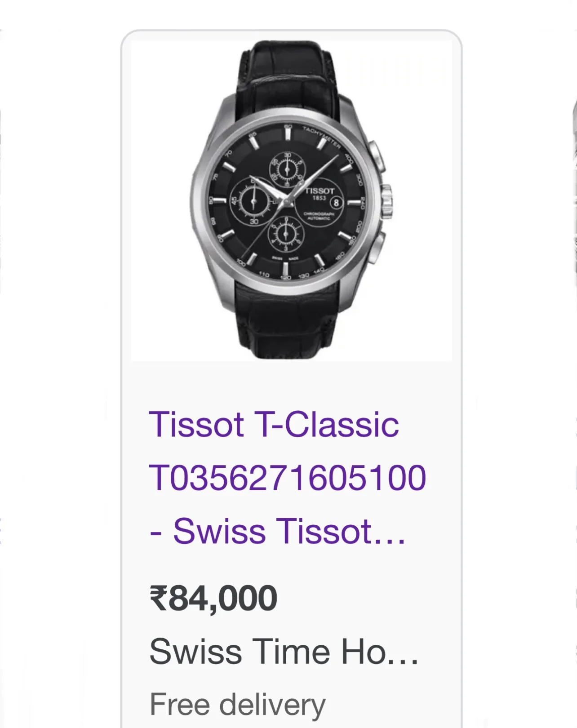The image size is (577, 728).
Task: Select the Swiss Time Ho… seller name
Action: [x=284, y=652]
